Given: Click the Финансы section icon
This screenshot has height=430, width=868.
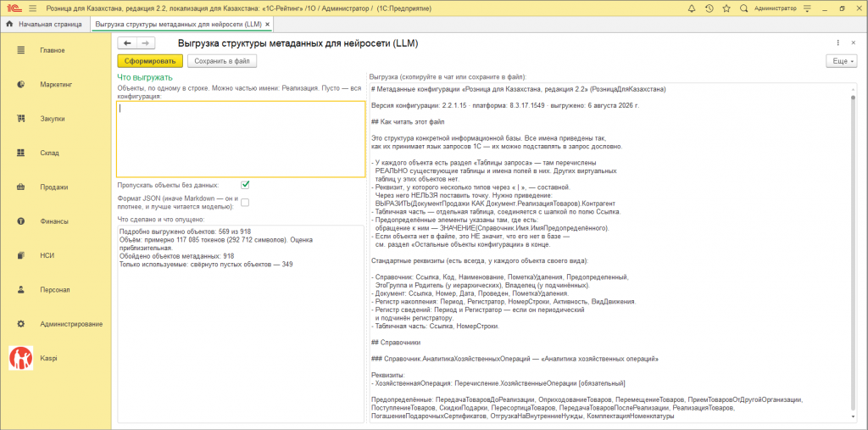Looking at the screenshot, I should coord(21,221).
